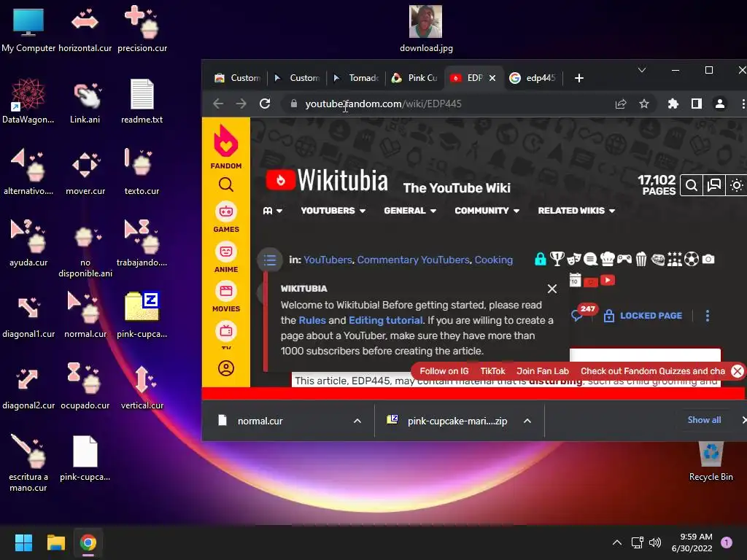Viewport: 747px width, 560px height.
Task: Click the Wikitubia wiki search magnifier icon
Action: (x=692, y=185)
